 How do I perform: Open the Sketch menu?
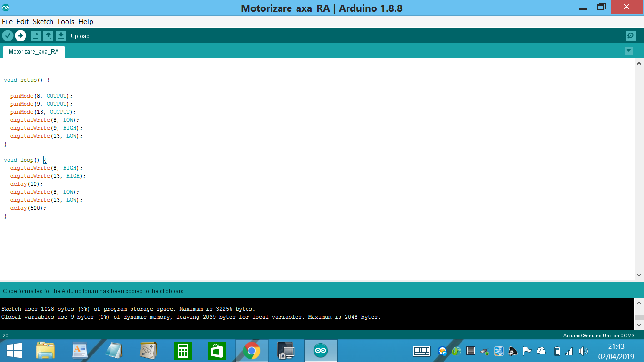[43, 22]
